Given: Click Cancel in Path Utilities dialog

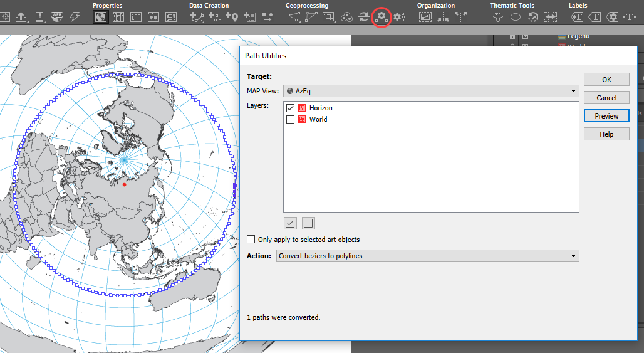Looking at the screenshot, I should (606, 98).
